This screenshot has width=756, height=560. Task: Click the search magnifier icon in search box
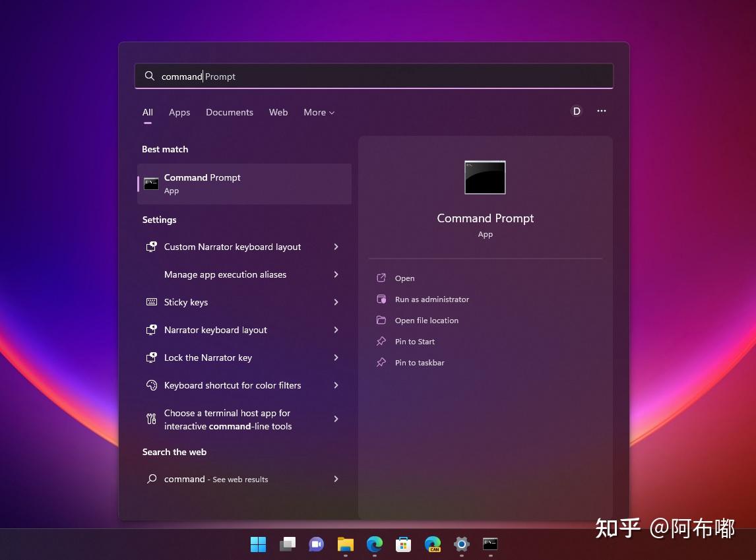(150, 76)
